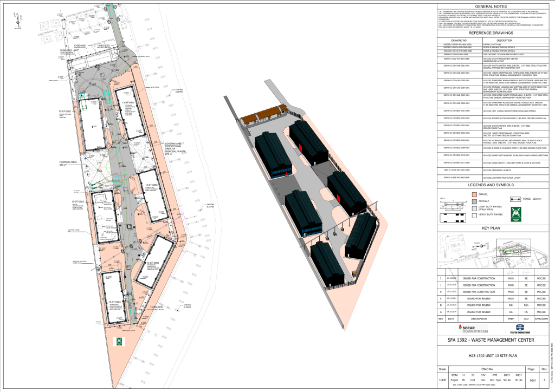Click the green muster point sign on site plan
Screen dimensions: 555x392
[x=119, y=342]
